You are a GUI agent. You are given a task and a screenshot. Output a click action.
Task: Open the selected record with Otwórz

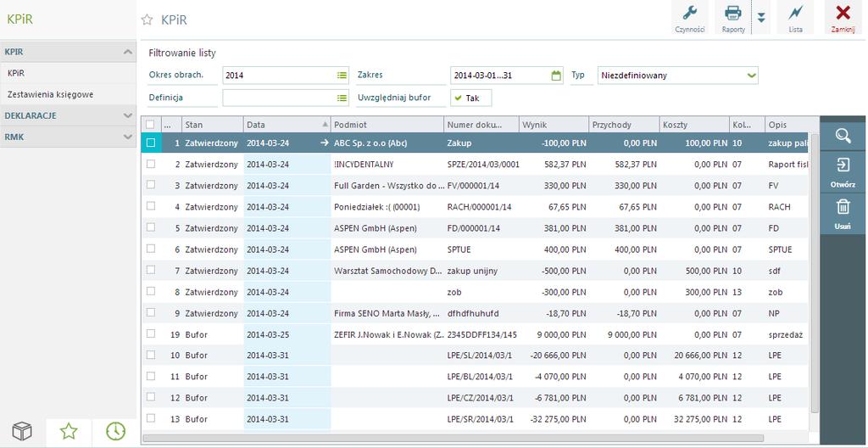coord(843,172)
